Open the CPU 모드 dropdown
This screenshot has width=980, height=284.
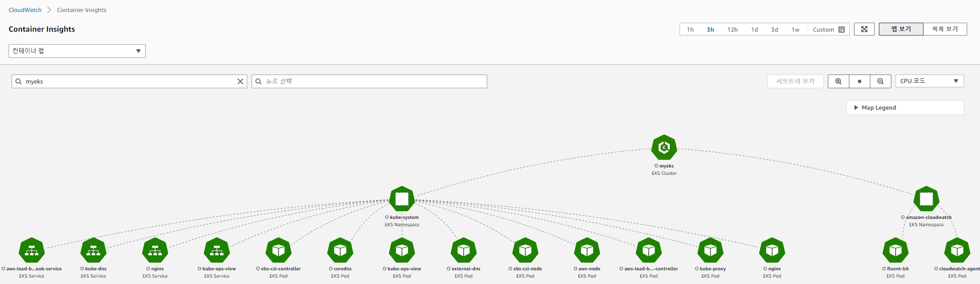click(x=929, y=81)
